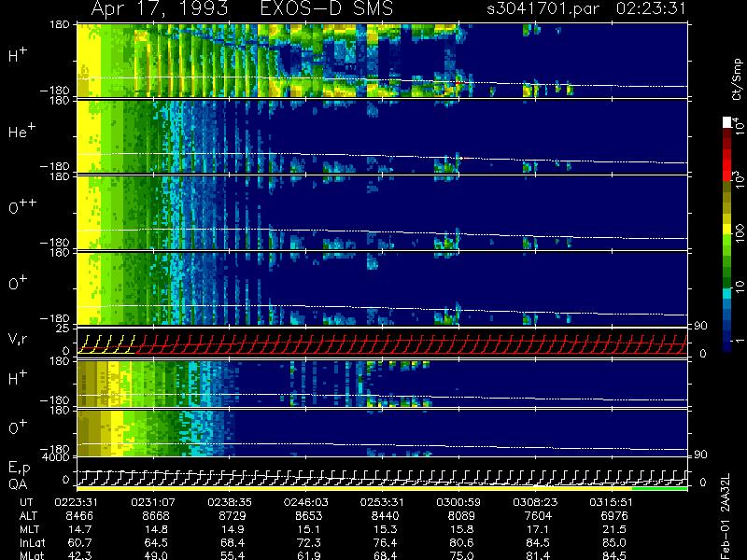The height and width of the screenshot is (560, 747).
Task: Click altitude value '8466'
Action: tap(79, 516)
